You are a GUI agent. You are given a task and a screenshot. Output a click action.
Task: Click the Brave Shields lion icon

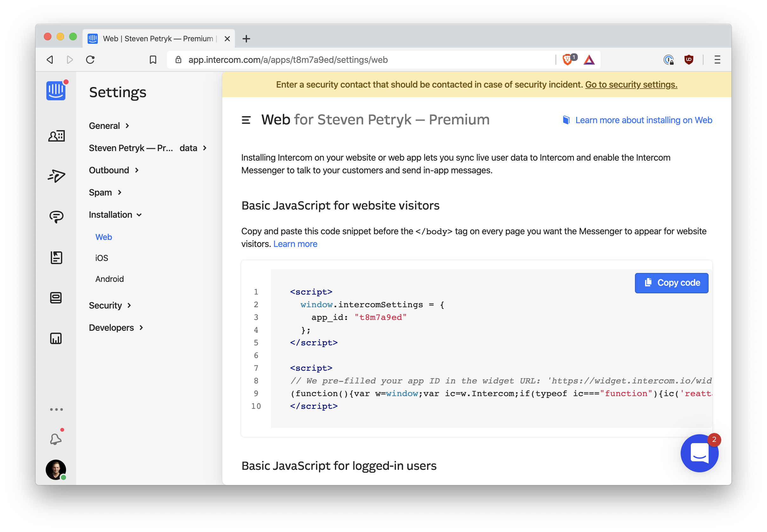(567, 60)
